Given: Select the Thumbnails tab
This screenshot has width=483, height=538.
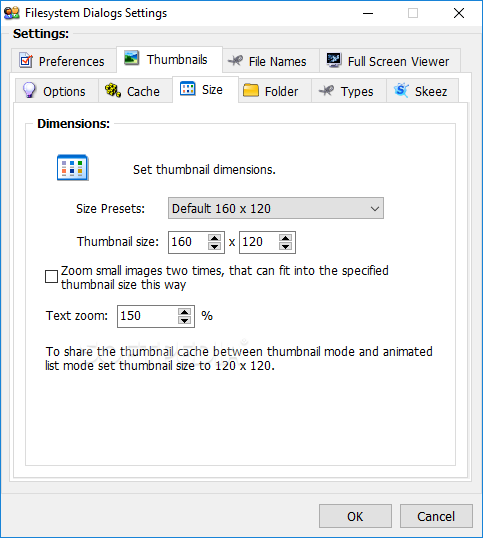Looking at the screenshot, I should [x=169, y=60].
